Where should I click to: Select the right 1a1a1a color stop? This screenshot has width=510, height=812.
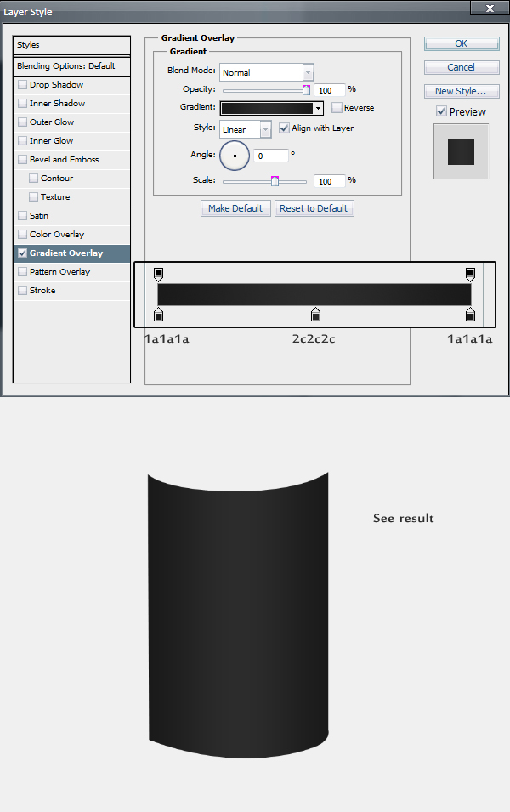(x=470, y=315)
